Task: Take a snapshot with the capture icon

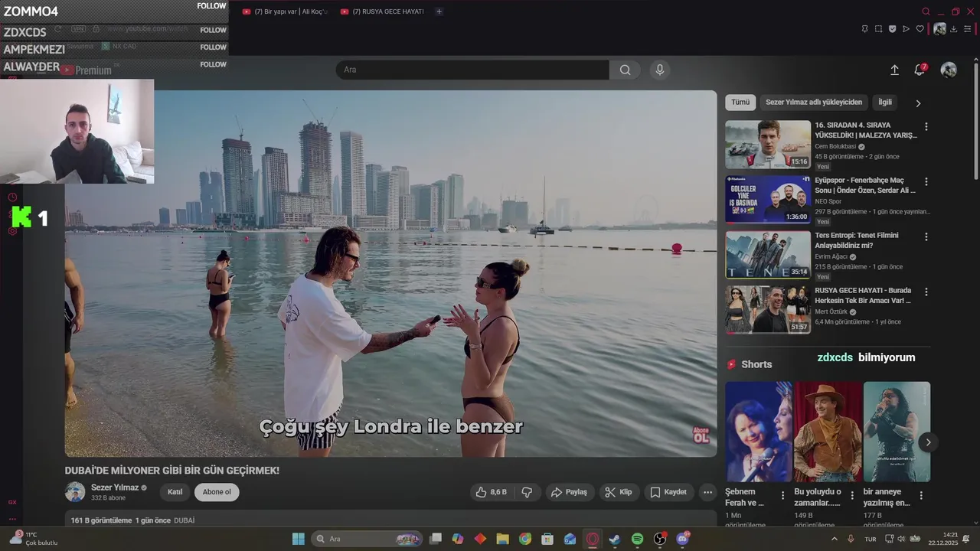Action: click(x=878, y=29)
